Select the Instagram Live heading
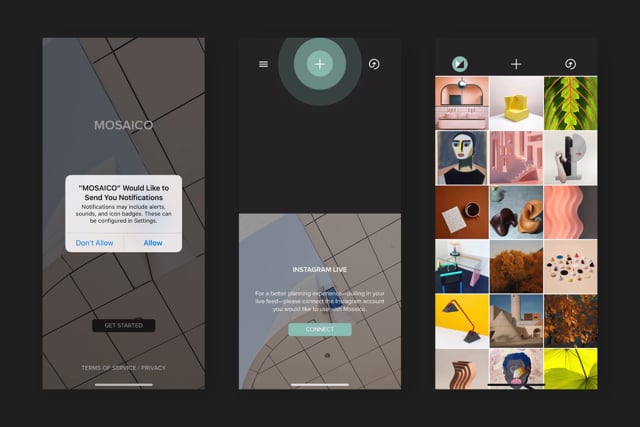640x427 pixels. 320,269
